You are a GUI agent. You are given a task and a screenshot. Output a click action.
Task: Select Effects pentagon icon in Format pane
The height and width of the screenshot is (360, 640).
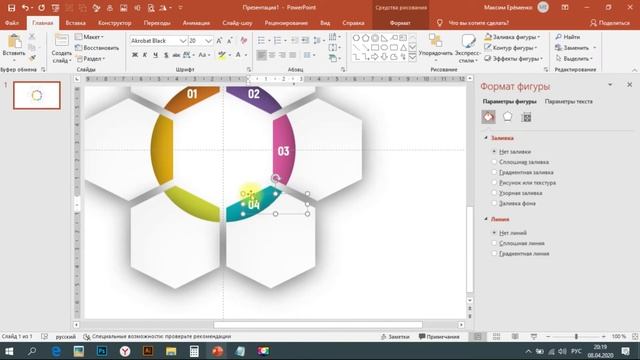507,117
